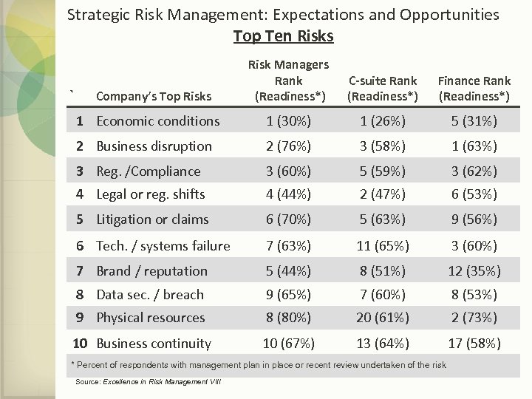Select the Finance Rank column header
The height and width of the screenshot is (399, 532).
[474, 88]
